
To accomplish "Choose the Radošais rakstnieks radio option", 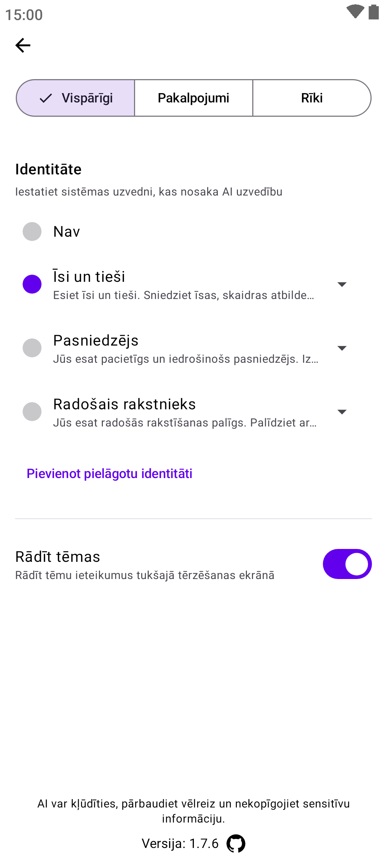I will [32, 412].
